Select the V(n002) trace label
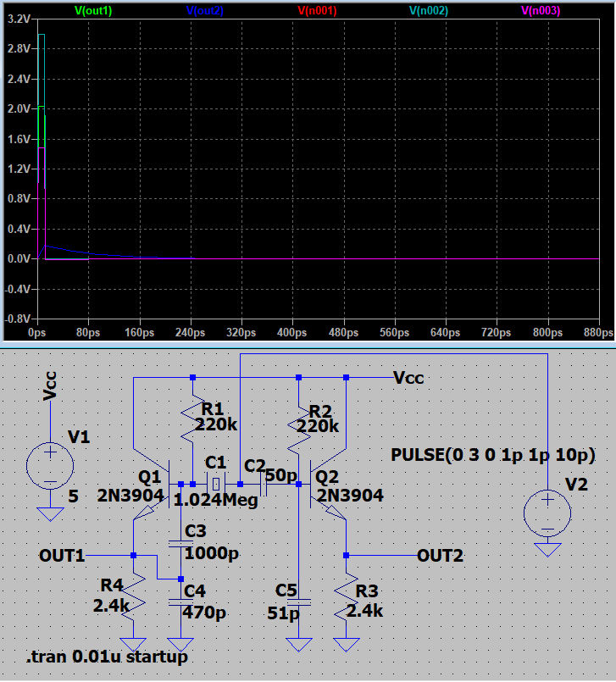 [429, 11]
